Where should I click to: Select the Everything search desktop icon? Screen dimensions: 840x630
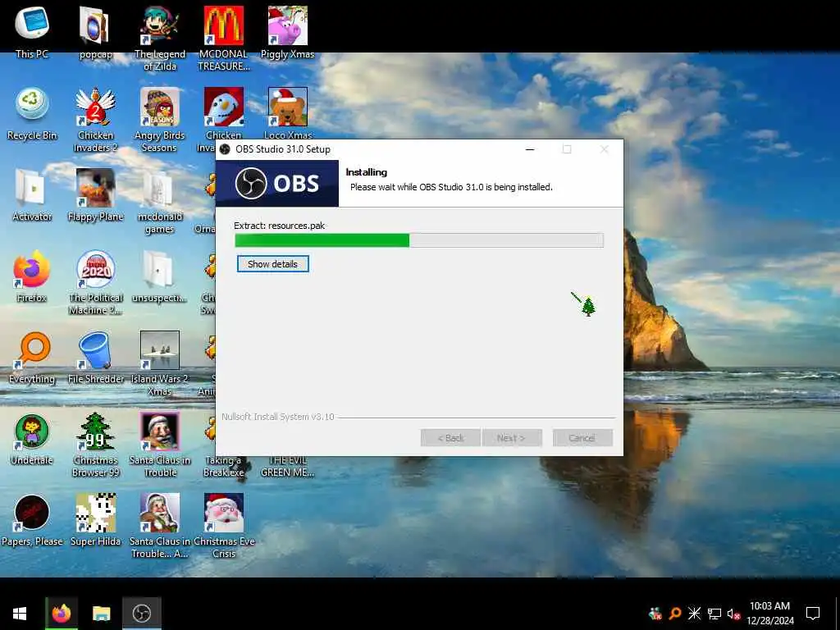[x=32, y=358]
